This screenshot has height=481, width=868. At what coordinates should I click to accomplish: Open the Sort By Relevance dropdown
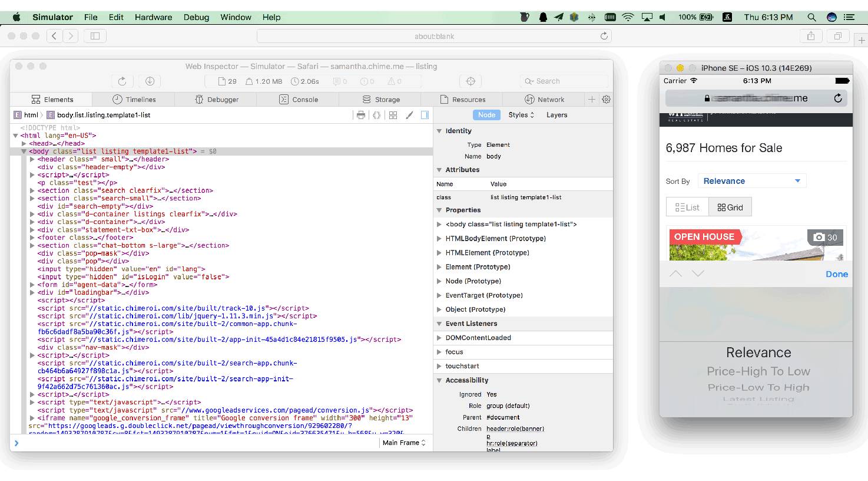(752, 181)
